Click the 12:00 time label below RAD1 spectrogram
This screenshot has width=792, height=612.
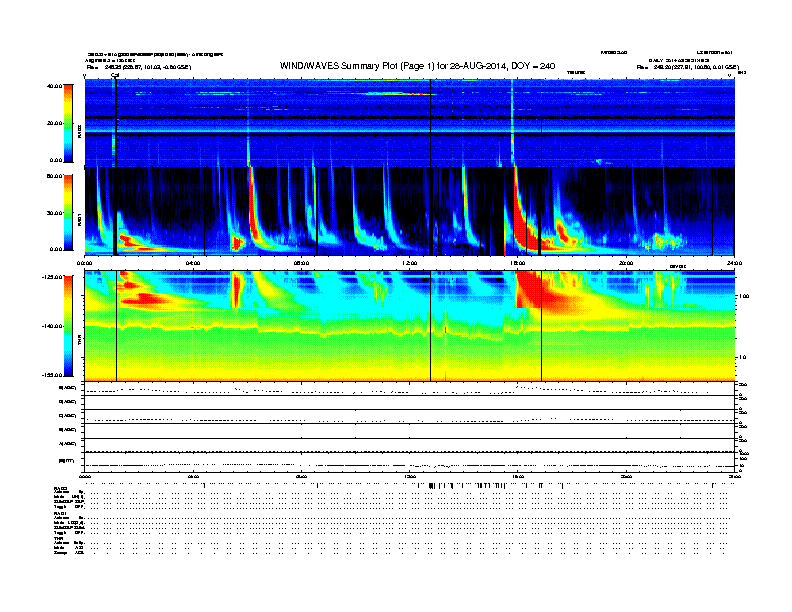point(410,263)
